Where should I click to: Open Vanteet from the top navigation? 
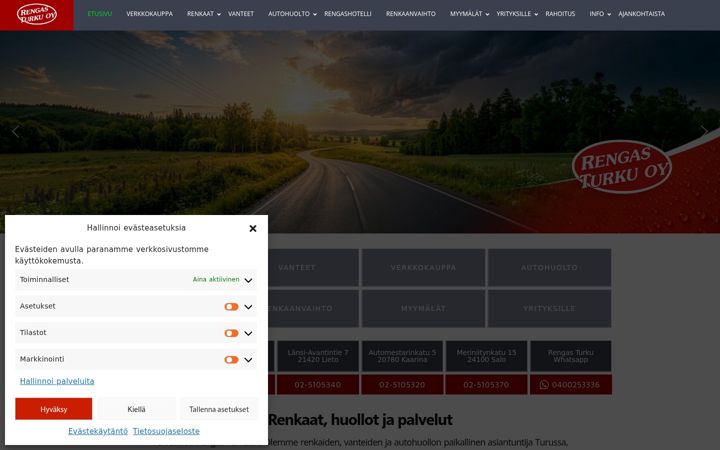[x=241, y=14]
